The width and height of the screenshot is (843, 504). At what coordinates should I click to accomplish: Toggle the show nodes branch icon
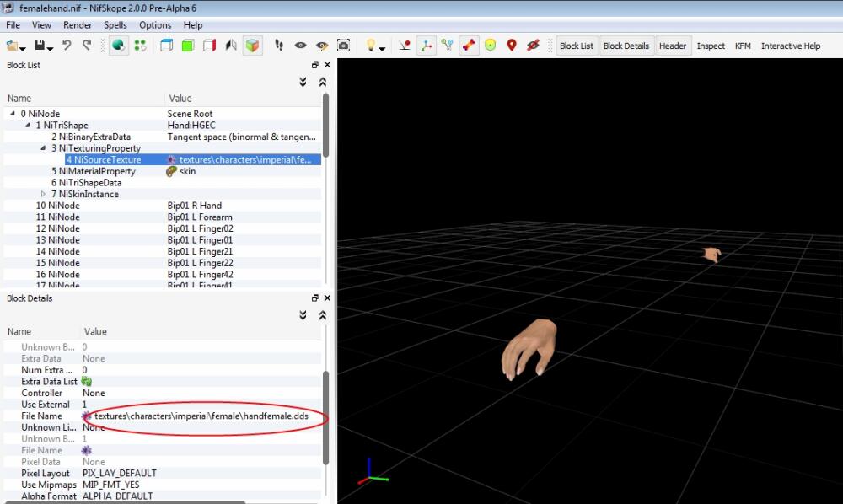point(448,46)
